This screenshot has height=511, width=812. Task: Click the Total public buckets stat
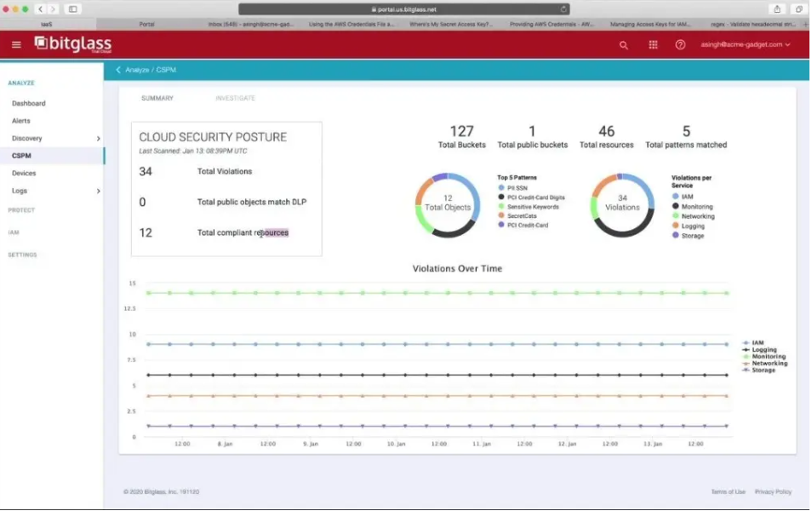532,137
